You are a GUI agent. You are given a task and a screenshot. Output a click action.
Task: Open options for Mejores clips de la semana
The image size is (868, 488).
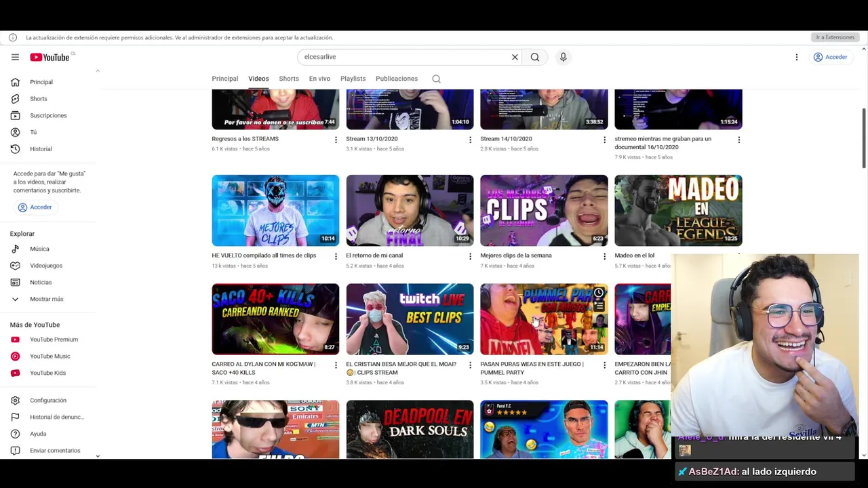tap(604, 256)
